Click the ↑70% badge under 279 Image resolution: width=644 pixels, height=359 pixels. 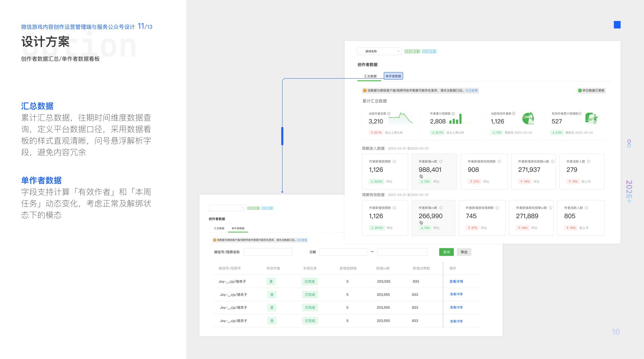(573, 182)
